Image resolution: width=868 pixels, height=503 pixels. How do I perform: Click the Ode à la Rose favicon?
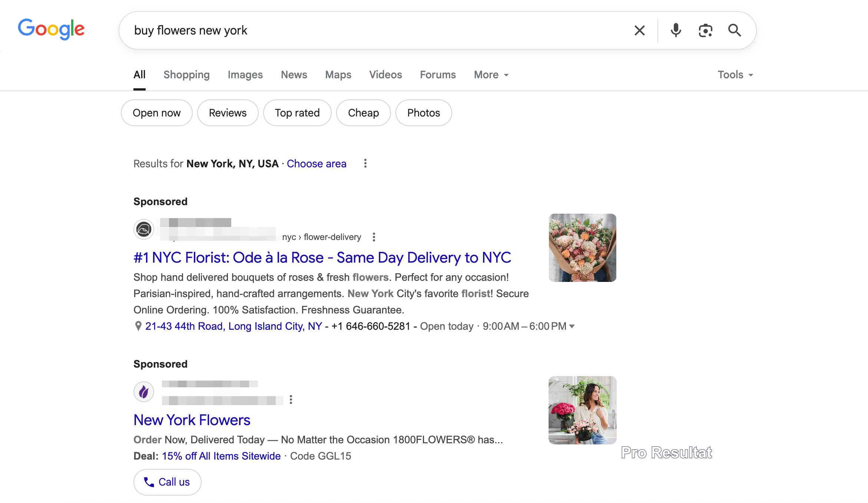[x=144, y=229]
